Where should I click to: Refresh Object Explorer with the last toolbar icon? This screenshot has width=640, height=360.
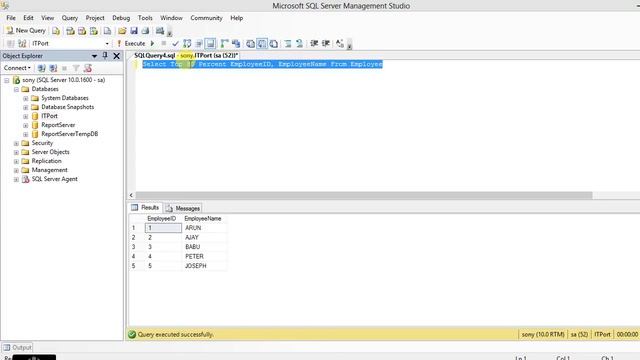click(88, 68)
